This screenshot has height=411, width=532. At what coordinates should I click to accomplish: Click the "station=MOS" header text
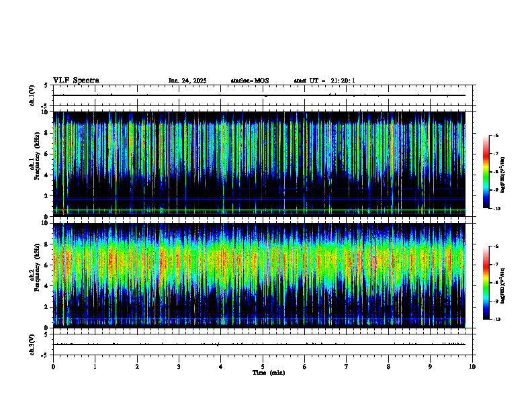point(250,81)
